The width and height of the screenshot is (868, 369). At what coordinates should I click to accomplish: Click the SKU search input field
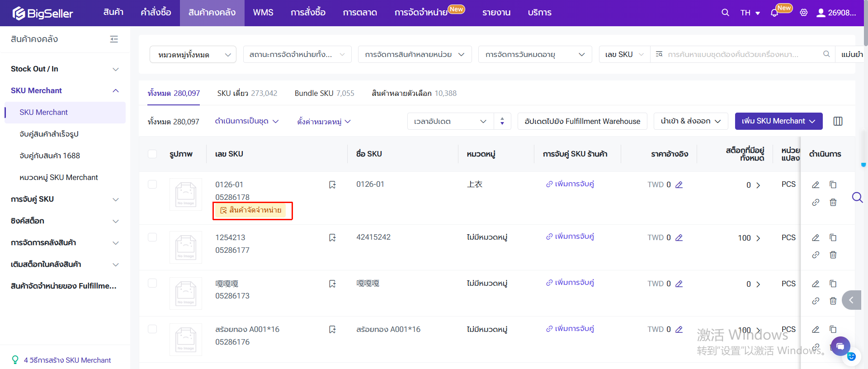[x=741, y=55]
